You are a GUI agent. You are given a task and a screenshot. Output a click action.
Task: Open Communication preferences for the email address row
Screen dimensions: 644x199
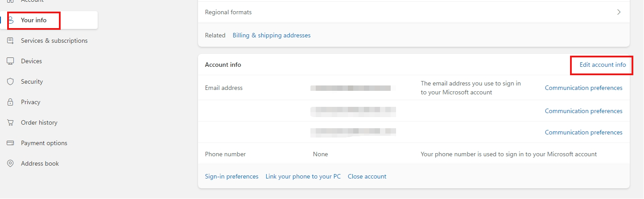click(583, 88)
